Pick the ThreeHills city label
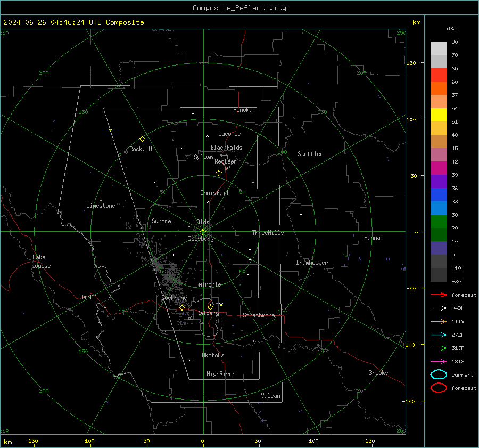479x448 pixels. click(x=268, y=233)
